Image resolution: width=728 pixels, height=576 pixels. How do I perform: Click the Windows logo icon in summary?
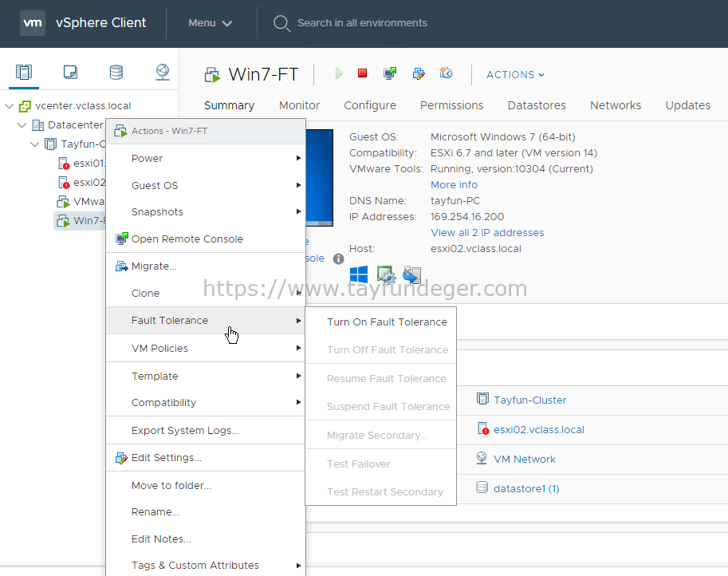coord(359,274)
